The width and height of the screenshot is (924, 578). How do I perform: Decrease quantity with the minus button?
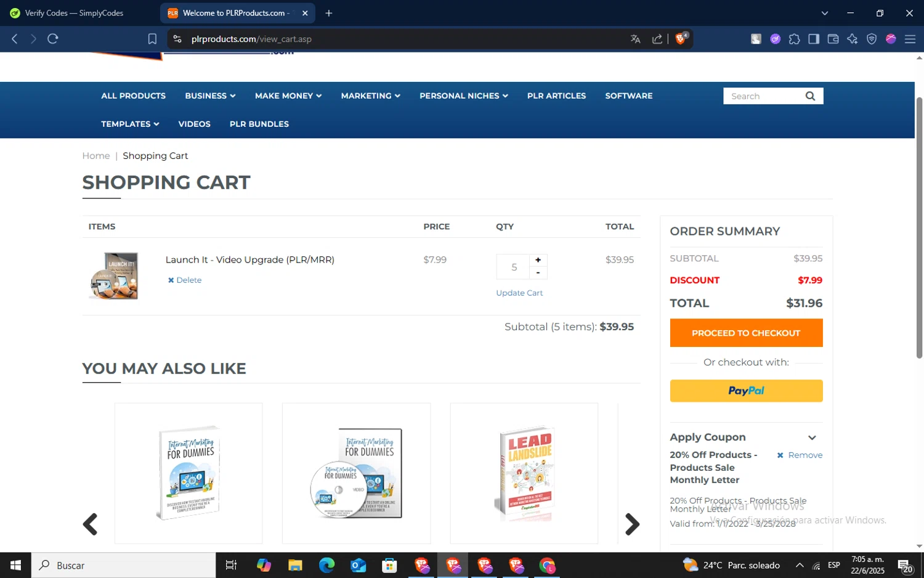(538, 272)
